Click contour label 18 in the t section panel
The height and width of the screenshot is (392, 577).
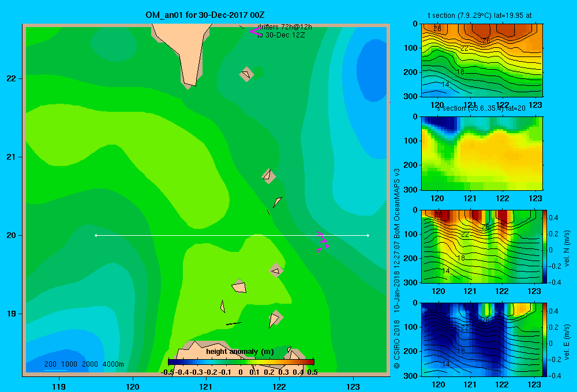click(460, 71)
